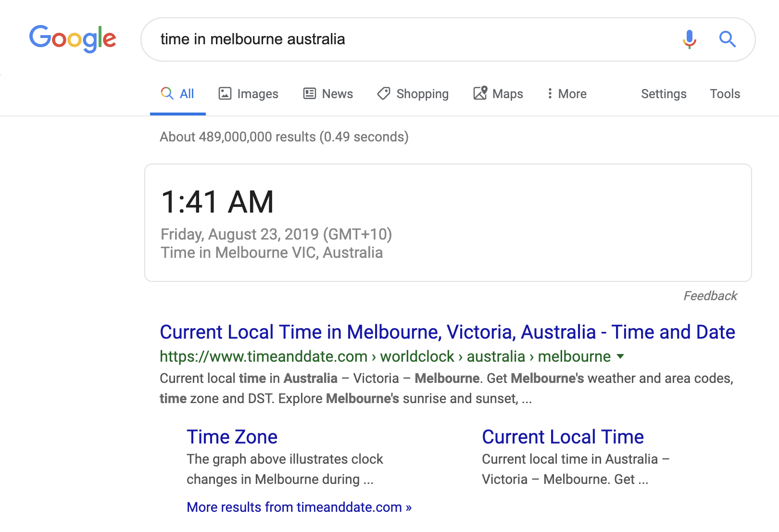Open the Tools filter options

tap(725, 94)
